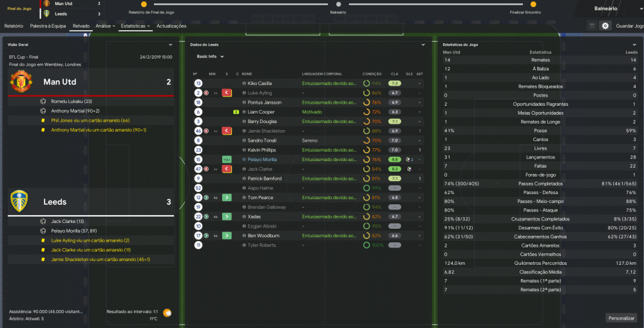Viewport: 644px width, 328px height.
Task: Open the Palestra à Equipa tab
Action: [48, 26]
